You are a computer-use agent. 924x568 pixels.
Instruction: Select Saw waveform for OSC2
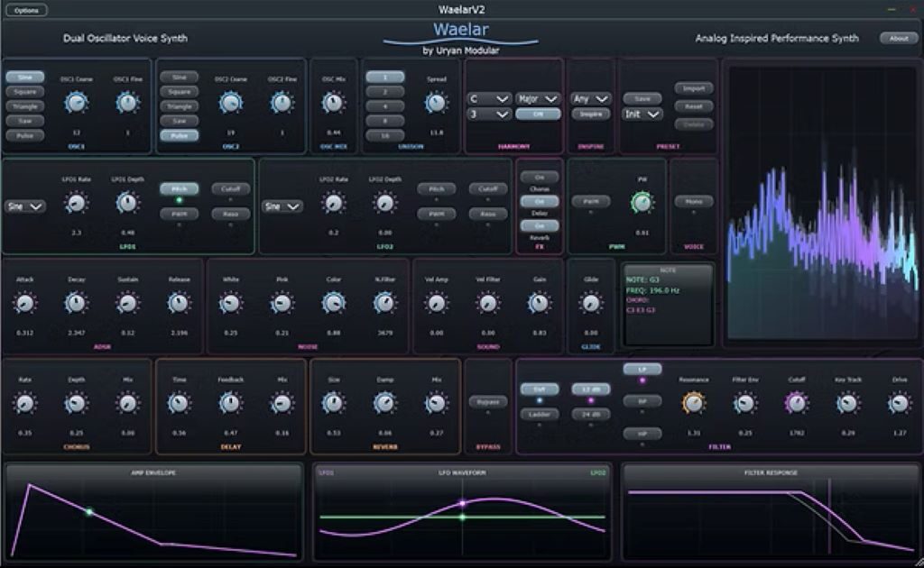(x=180, y=121)
